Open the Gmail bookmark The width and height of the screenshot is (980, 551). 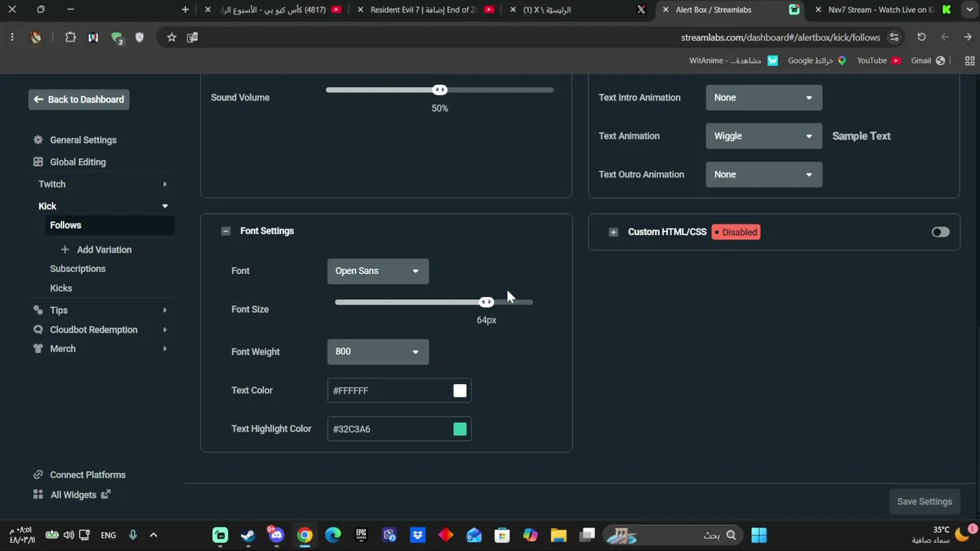pyautogui.click(x=928, y=61)
